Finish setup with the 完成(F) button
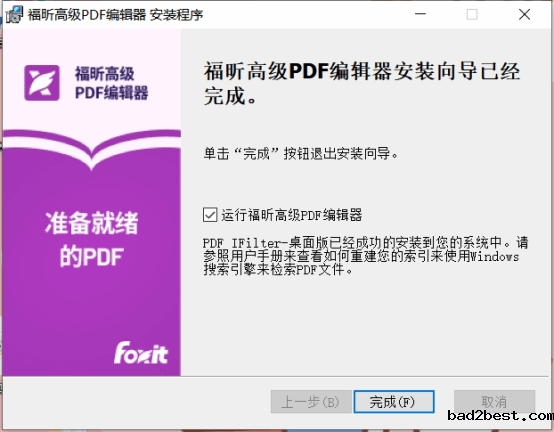Image resolution: width=554 pixels, height=432 pixels. click(x=394, y=402)
